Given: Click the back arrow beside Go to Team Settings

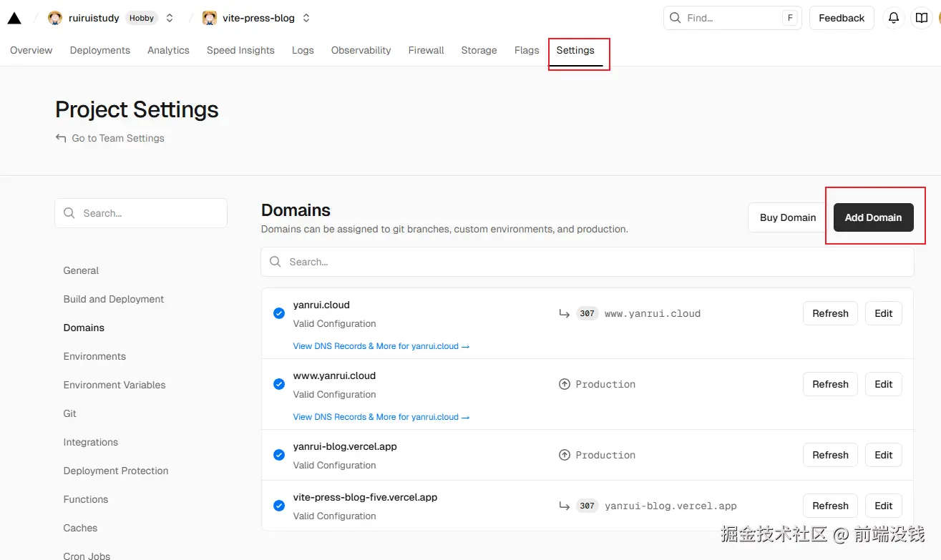Looking at the screenshot, I should click(x=61, y=138).
